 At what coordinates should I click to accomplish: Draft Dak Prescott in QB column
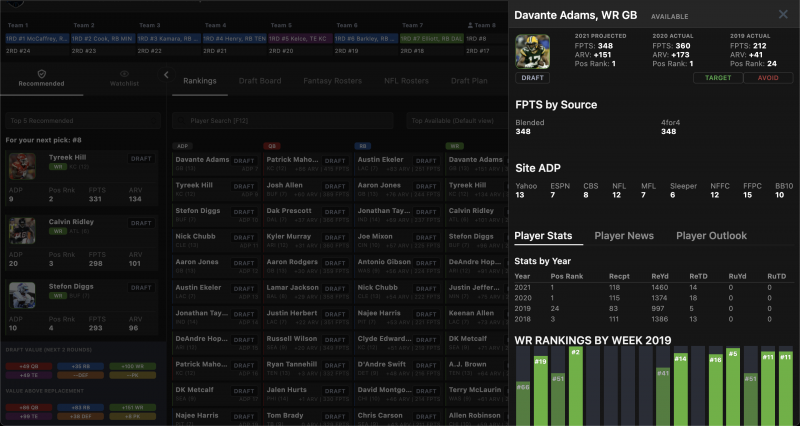(x=335, y=212)
